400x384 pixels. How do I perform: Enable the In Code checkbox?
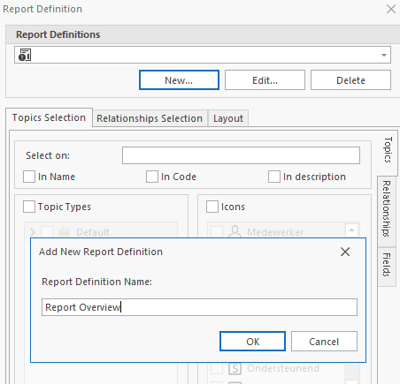pos(152,177)
